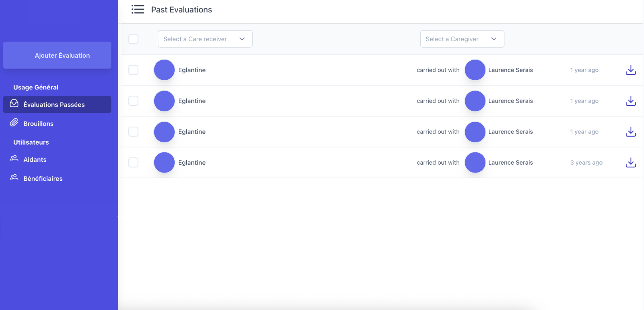The width and height of the screenshot is (644, 310).
Task: Download the second row's evaluation
Action: pyautogui.click(x=631, y=101)
